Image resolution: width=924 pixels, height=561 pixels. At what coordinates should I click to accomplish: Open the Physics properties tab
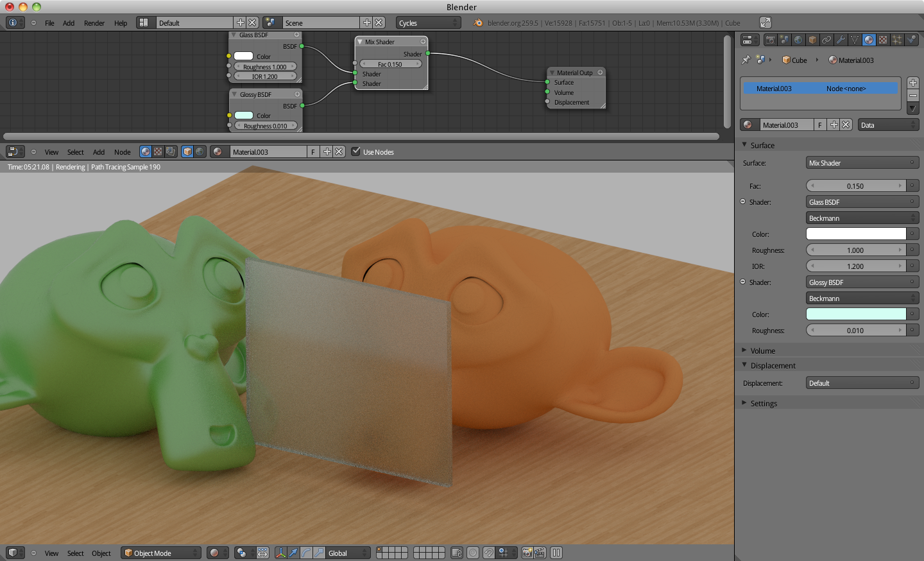[x=911, y=40]
